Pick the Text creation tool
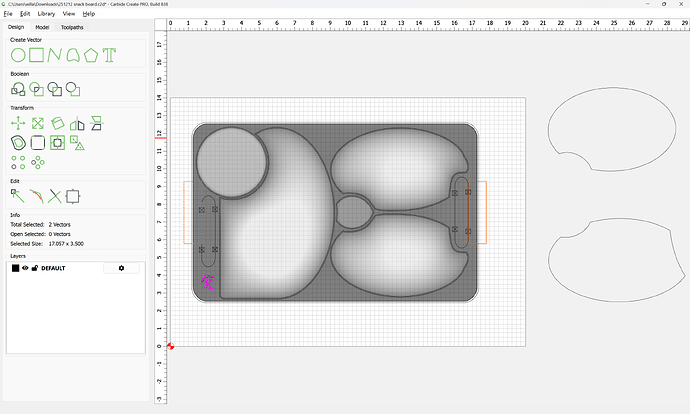Image resolution: width=690 pixels, height=414 pixels. click(109, 55)
